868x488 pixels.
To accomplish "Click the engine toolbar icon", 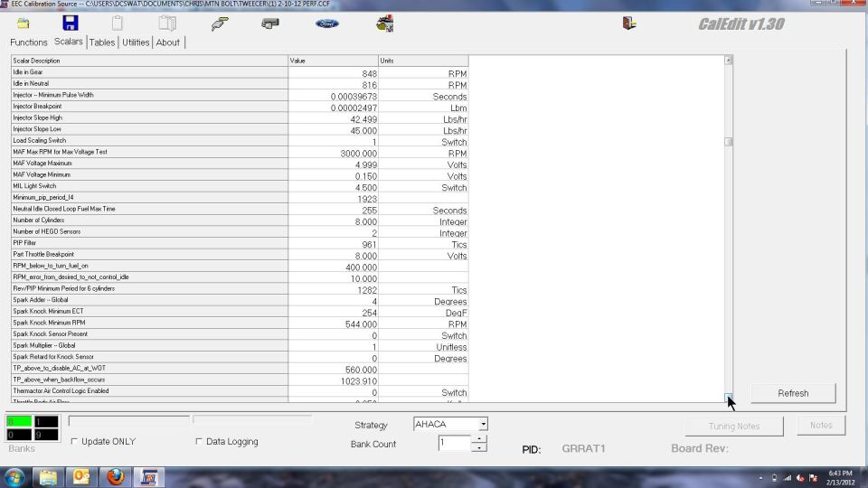I will pos(385,23).
